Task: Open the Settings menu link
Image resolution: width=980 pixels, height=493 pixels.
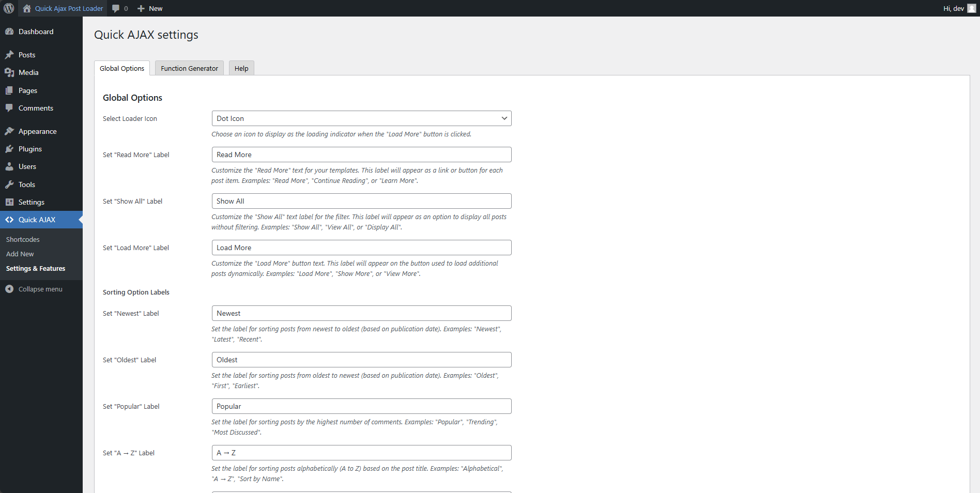Action: pos(32,202)
